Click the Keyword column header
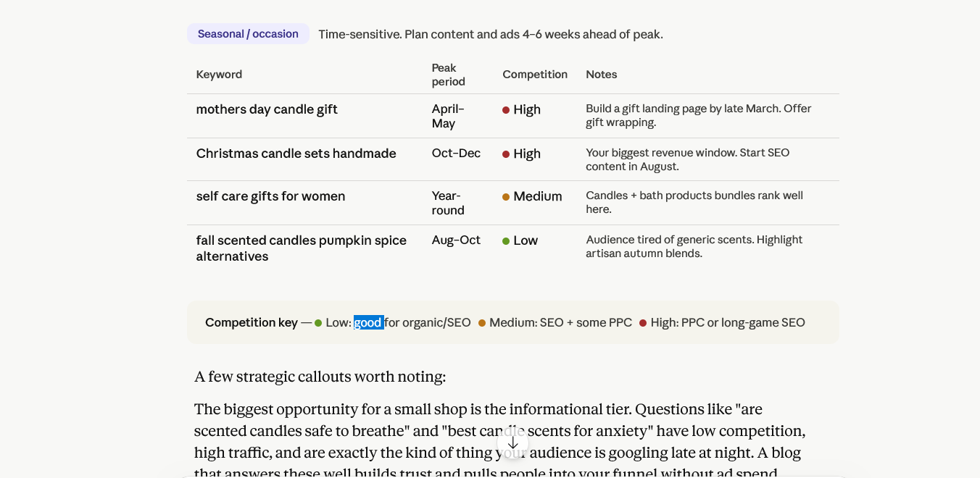Image resolution: width=980 pixels, height=478 pixels. 219,75
